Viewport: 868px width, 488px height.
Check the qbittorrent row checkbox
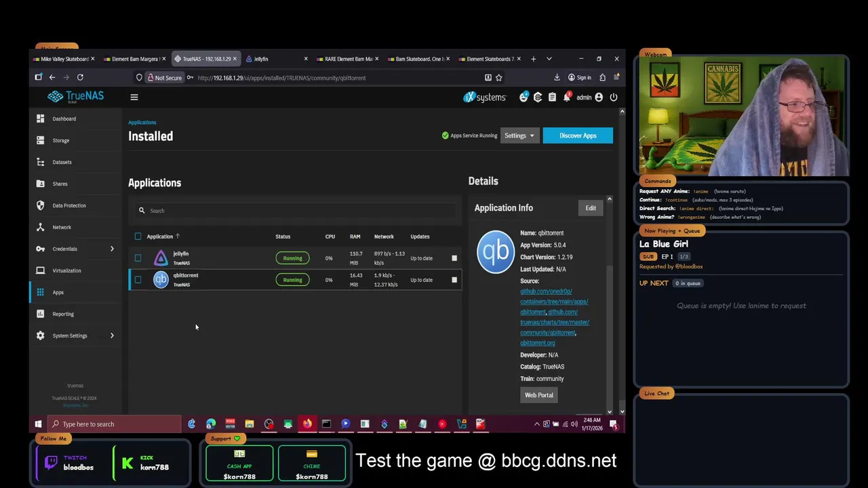pyautogui.click(x=138, y=280)
